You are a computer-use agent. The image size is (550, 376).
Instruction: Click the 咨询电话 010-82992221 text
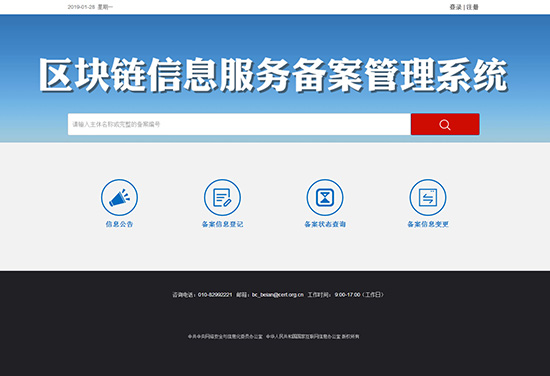pyautogui.click(x=202, y=295)
